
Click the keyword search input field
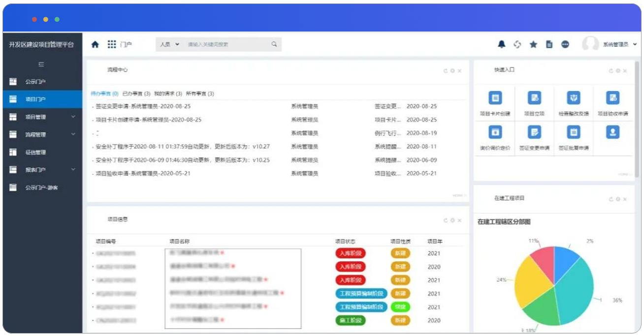click(x=226, y=44)
